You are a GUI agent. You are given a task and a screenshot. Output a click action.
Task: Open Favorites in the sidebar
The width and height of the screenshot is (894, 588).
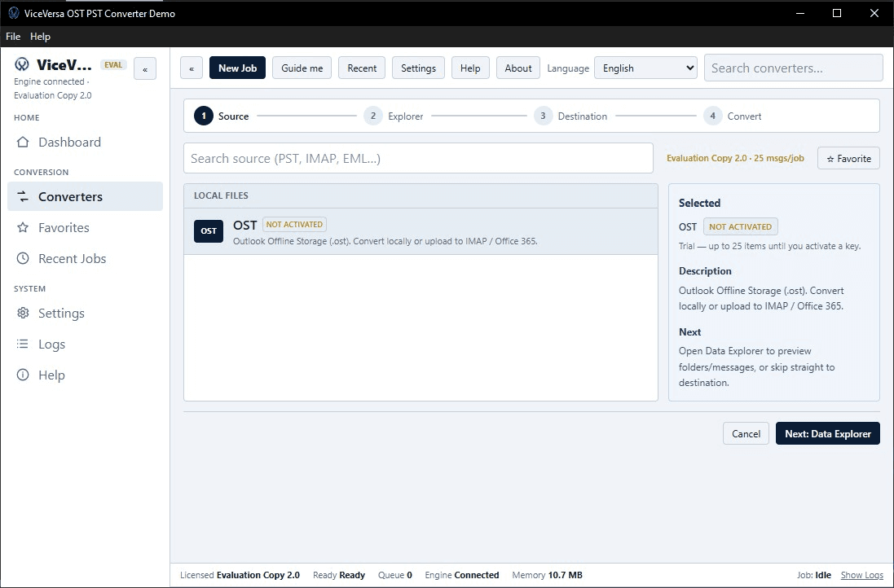(x=85, y=227)
